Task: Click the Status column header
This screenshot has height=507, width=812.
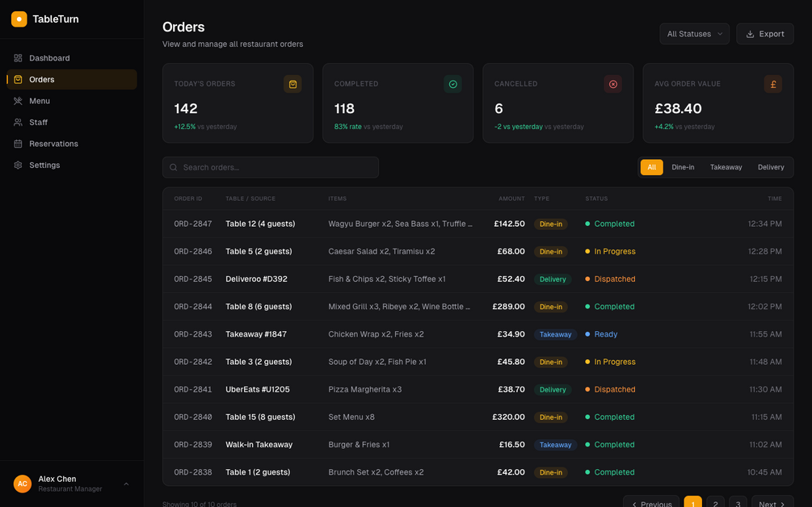Action: [596, 199]
